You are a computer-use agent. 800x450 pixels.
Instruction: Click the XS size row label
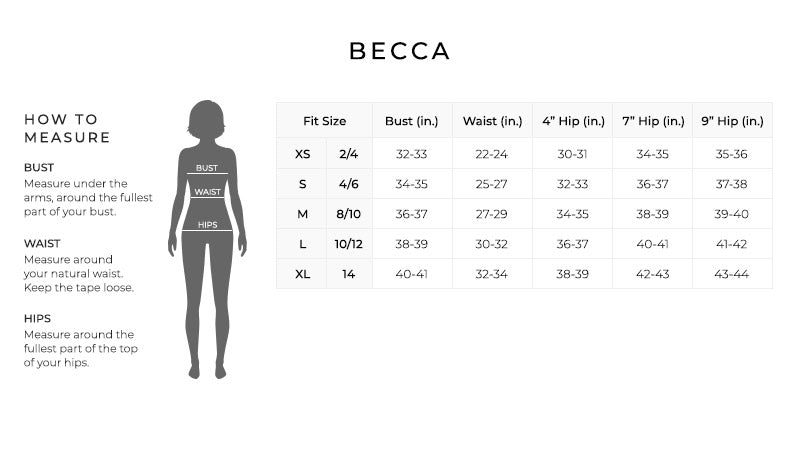tap(303, 154)
